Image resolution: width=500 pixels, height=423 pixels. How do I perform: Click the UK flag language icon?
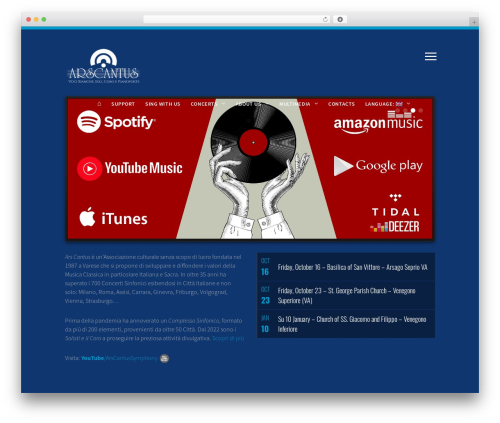pos(399,104)
